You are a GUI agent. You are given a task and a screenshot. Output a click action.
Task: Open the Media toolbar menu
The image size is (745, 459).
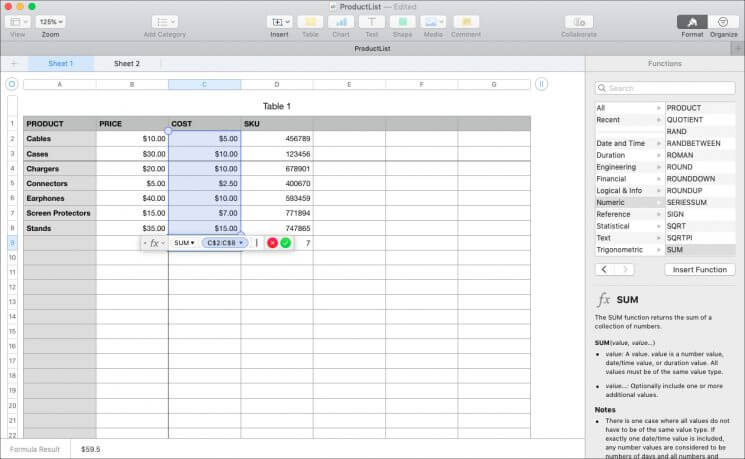pyautogui.click(x=433, y=21)
